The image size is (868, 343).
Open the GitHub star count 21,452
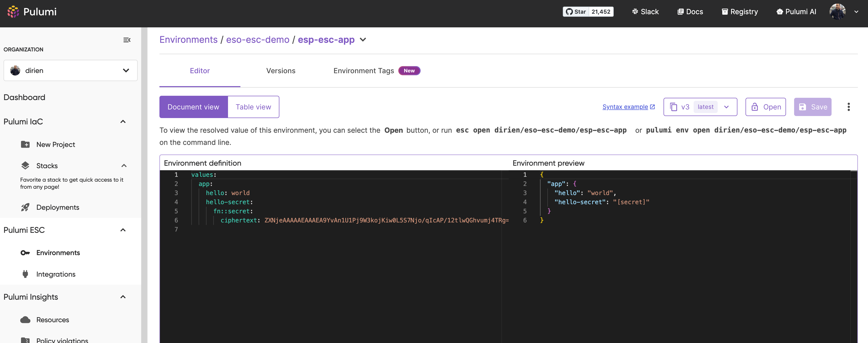coord(601,12)
